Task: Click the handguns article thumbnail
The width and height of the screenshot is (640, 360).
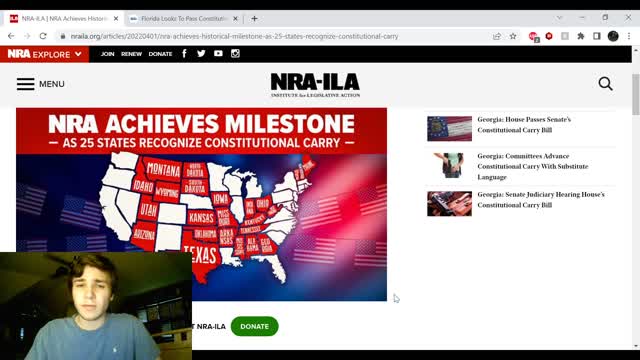Action: point(449,204)
